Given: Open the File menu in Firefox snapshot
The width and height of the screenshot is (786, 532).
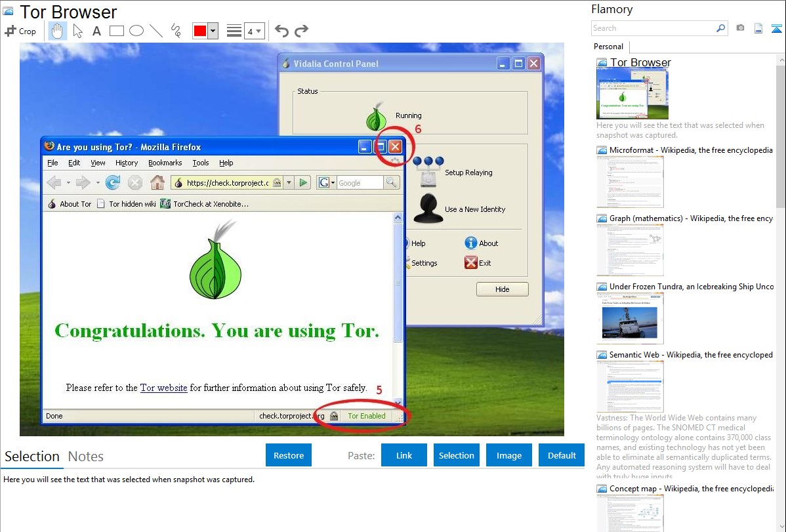Looking at the screenshot, I should point(52,163).
